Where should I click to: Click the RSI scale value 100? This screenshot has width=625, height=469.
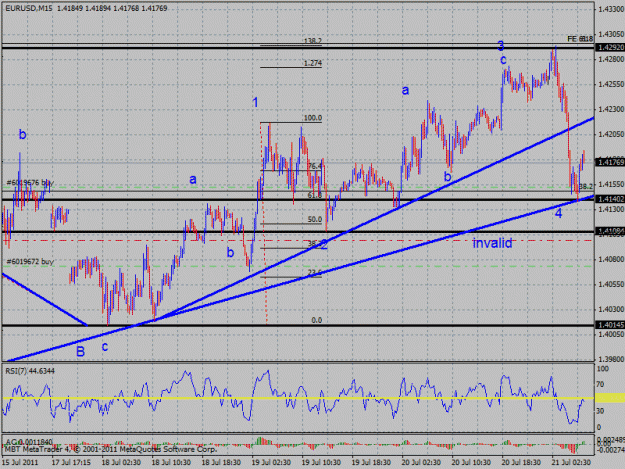[603, 369]
